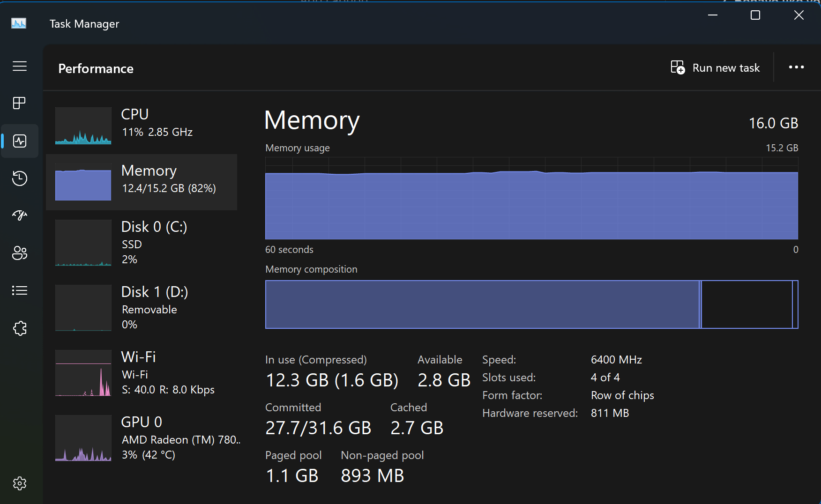Viewport: 821px width, 504px height.
Task: Click the Hardware reserved value 811 MB
Action: (610, 413)
